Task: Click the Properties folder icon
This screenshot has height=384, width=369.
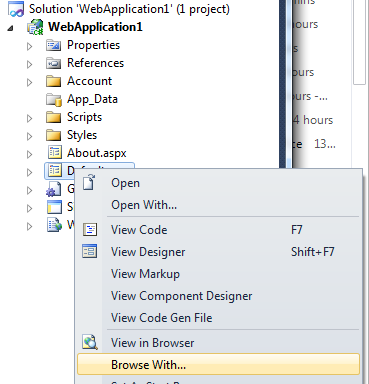Action: 53,45
